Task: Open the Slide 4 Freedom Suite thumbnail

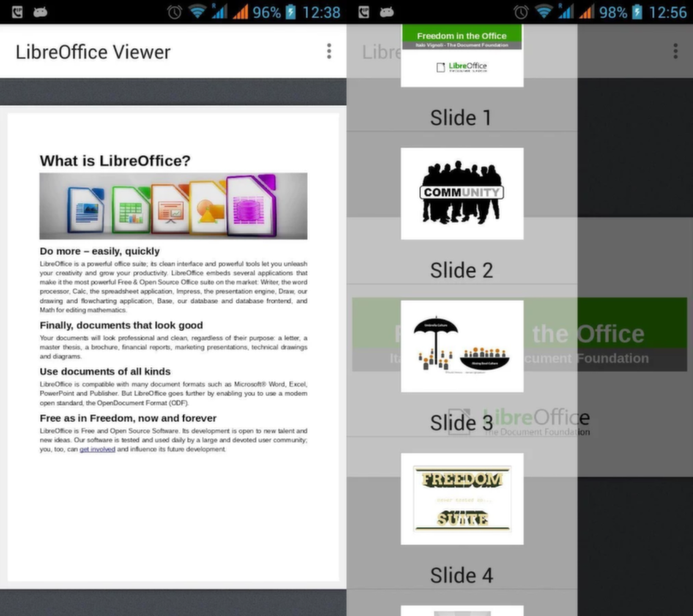Action: (x=462, y=499)
